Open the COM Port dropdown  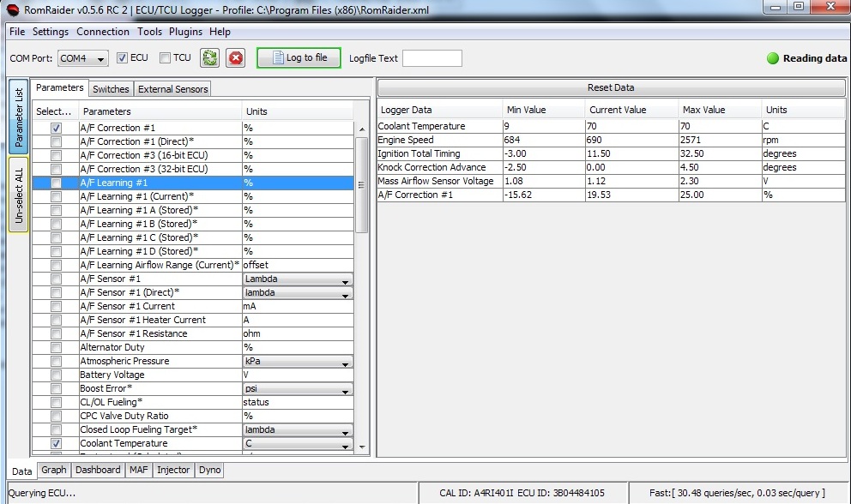point(83,58)
